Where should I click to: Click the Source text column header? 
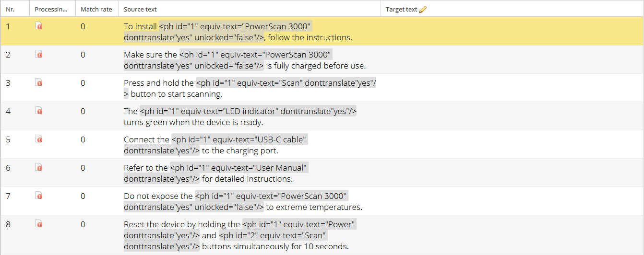140,10
